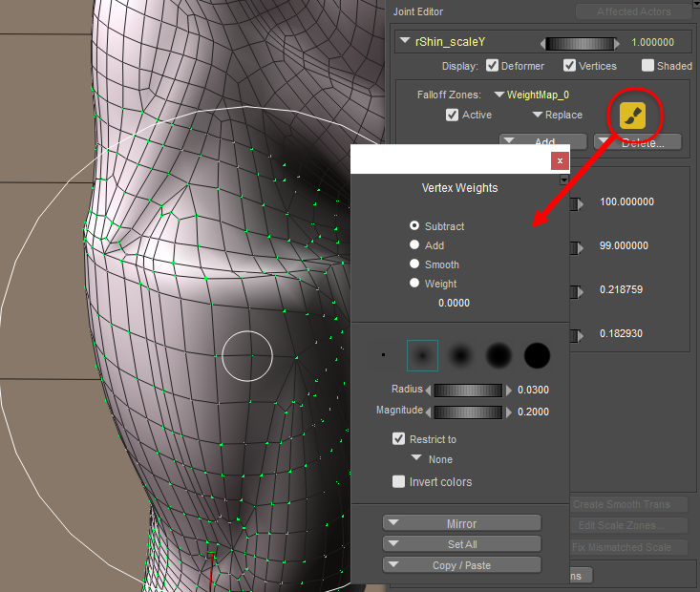Click the yellow weight paint brush icon
Screen dimensions: 700x592
630,116
